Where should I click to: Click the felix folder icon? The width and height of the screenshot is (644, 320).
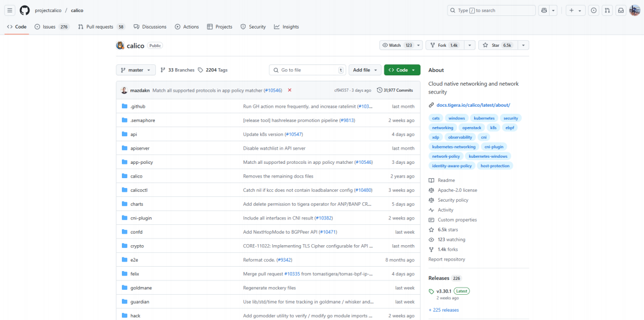125,273
